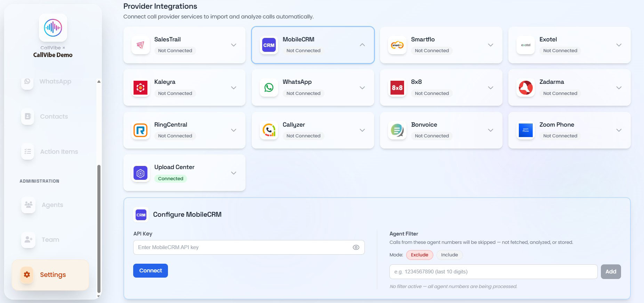Viewport: 644px width, 303px height.
Task: Expand the 8x8 card chevron
Action: pos(491,88)
